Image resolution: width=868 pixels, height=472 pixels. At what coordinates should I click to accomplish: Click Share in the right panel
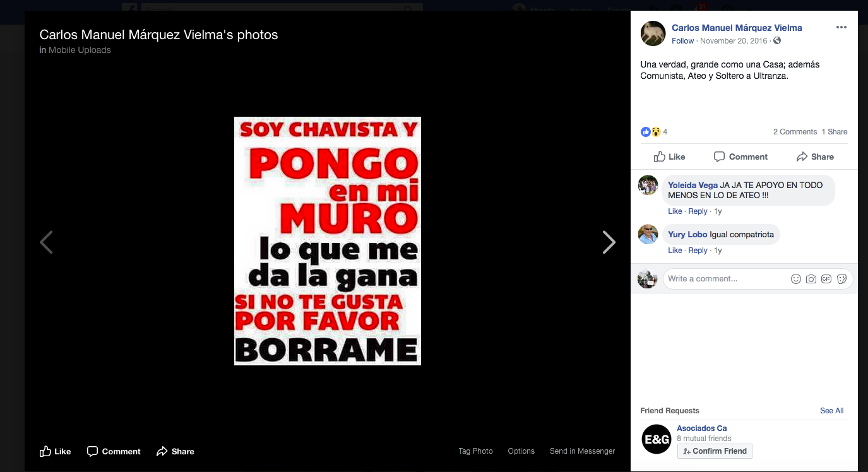[x=815, y=156]
